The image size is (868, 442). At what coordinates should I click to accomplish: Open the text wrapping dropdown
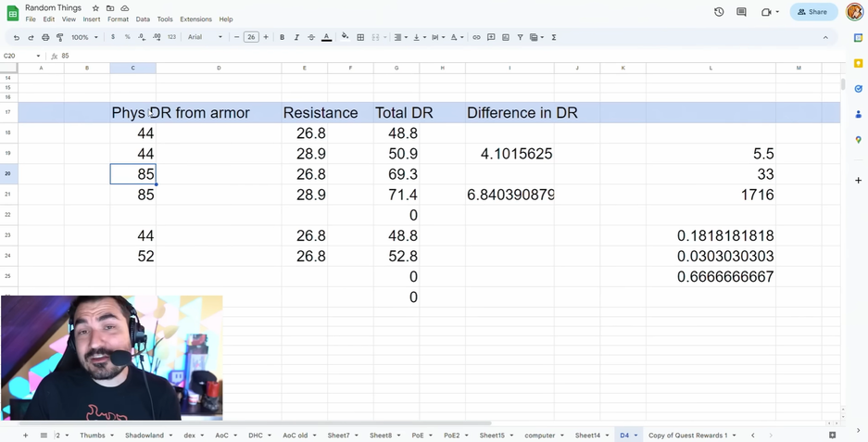(x=437, y=37)
